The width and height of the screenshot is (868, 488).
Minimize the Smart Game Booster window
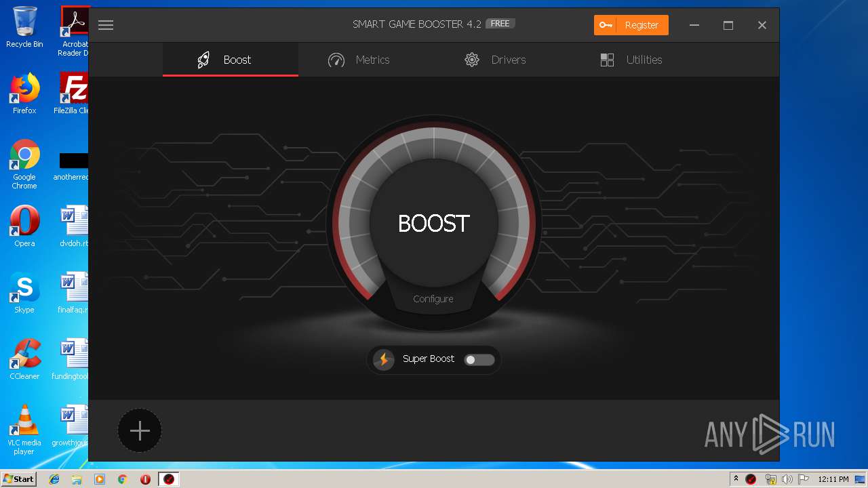[x=694, y=25]
